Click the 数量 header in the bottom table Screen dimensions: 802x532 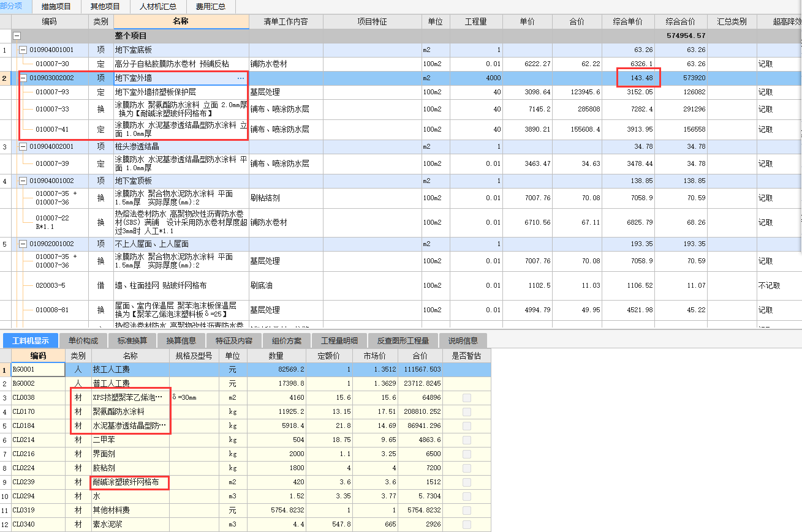[x=276, y=356]
